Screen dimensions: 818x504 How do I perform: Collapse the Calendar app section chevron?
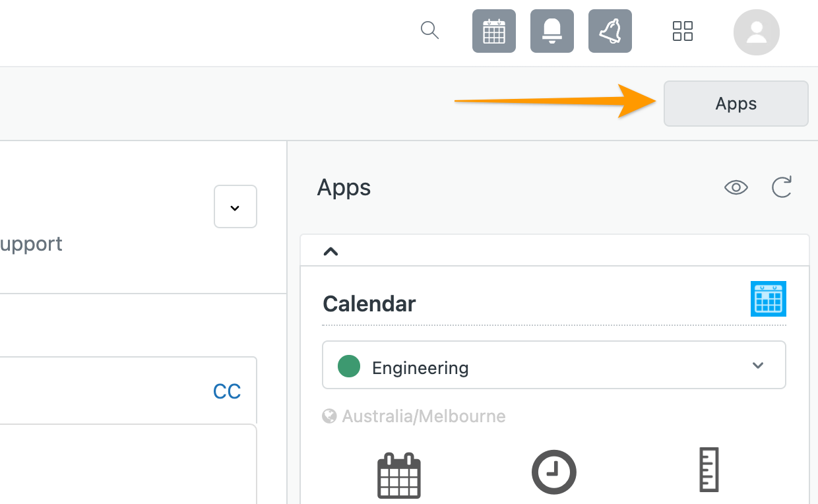[x=330, y=251]
